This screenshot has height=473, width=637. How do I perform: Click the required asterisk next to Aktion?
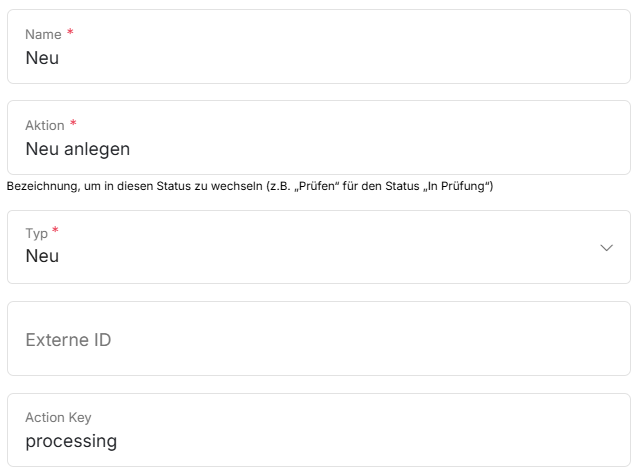click(73, 124)
